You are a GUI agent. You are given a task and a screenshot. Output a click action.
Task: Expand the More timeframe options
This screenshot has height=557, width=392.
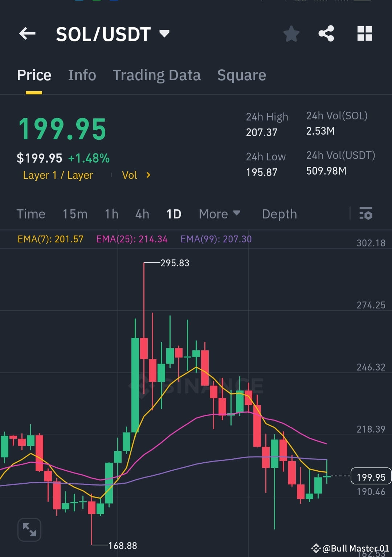click(x=219, y=214)
